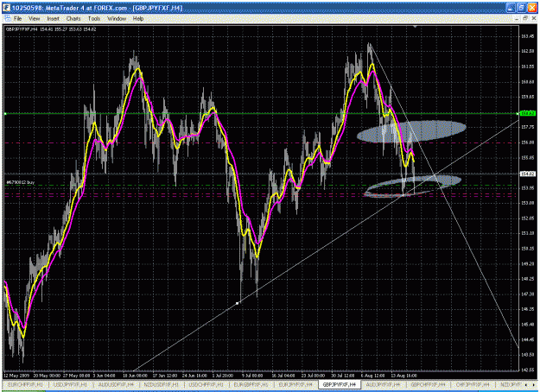This screenshot has width=540, height=392.
Task: Open the Tools menu
Action: (94, 19)
